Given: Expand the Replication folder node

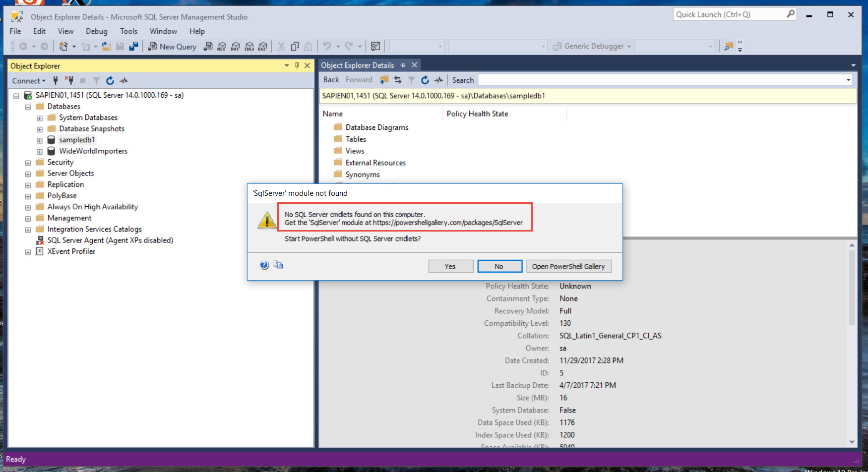Looking at the screenshot, I should point(28,185).
